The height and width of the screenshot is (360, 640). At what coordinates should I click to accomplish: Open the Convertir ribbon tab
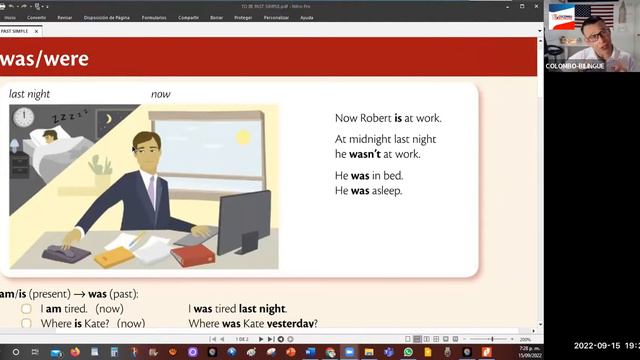coord(36,18)
